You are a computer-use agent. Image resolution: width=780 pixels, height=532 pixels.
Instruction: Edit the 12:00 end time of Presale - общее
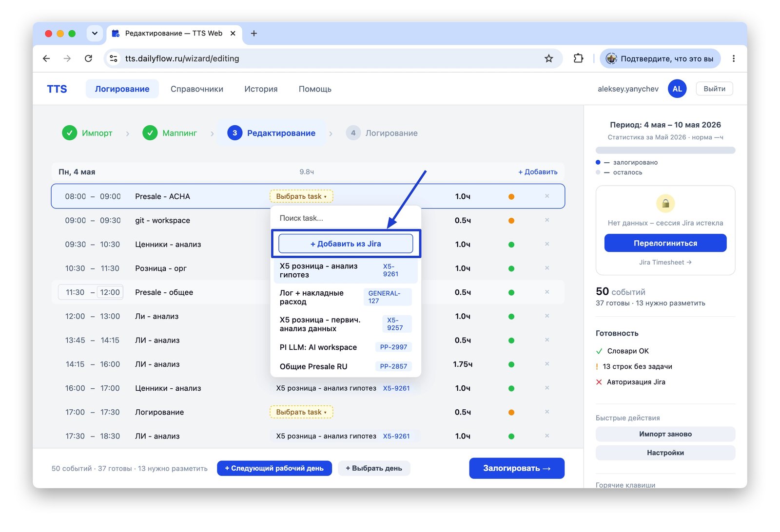pos(110,292)
